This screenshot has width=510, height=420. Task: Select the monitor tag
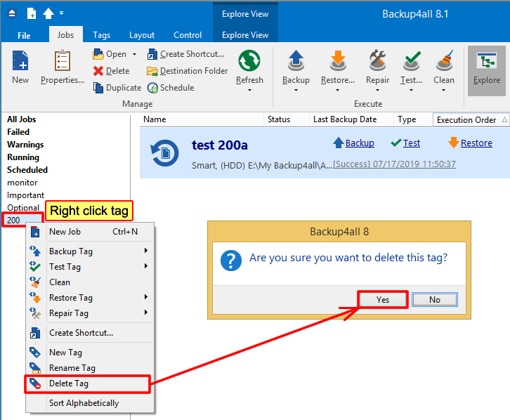22,183
